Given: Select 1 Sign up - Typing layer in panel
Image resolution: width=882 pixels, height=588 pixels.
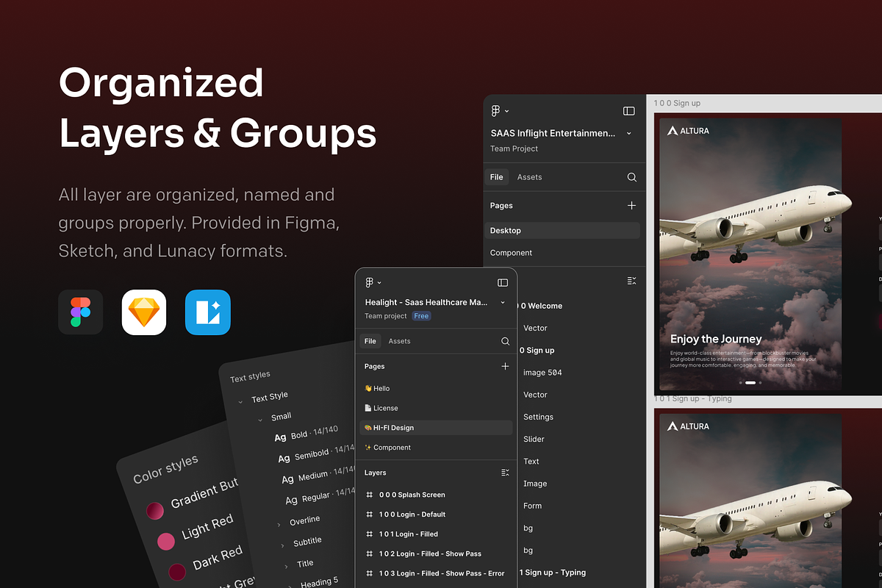Looking at the screenshot, I should (552, 573).
